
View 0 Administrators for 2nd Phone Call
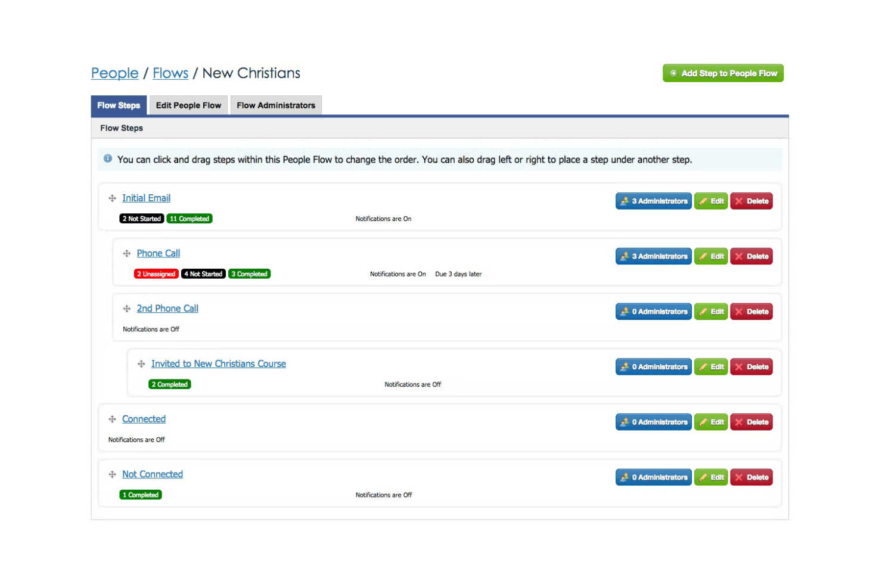click(x=654, y=312)
